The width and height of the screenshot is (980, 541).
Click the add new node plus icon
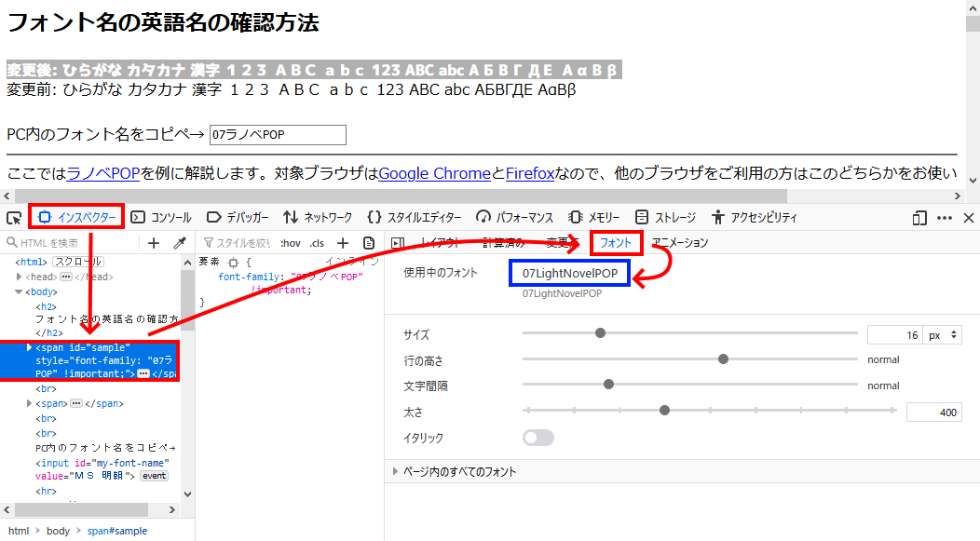click(155, 243)
